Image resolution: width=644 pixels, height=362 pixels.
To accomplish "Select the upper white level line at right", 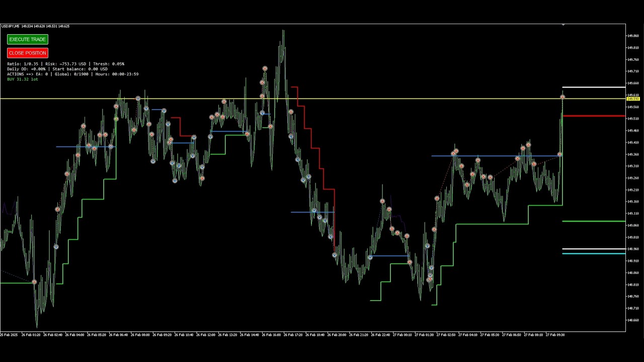I will pos(594,87).
